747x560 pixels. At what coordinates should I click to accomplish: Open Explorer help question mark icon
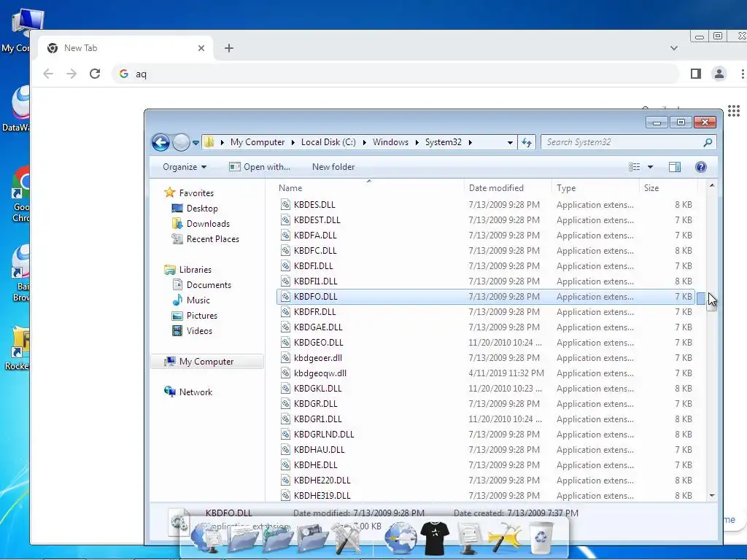[701, 167]
